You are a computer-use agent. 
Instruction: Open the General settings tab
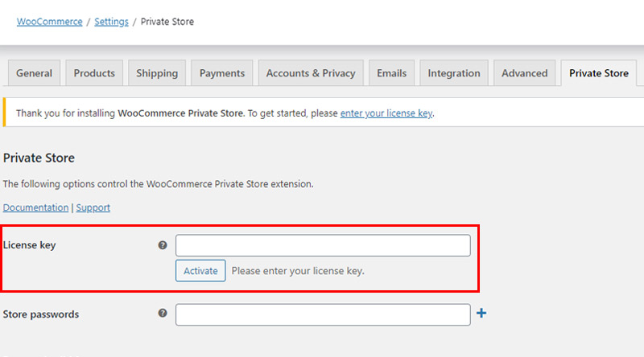click(34, 73)
